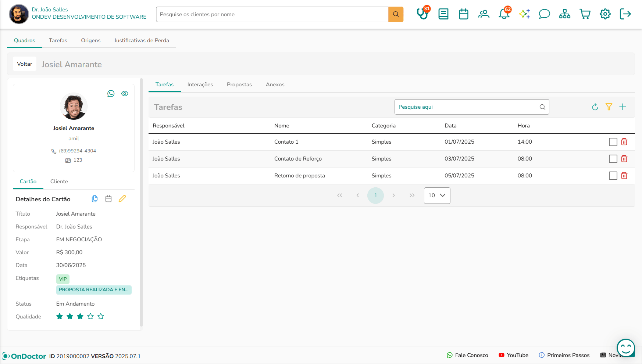The image size is (642, 364).
Task: Click the WhatsApp icon on client card
Action: click(x=111, y=94)
